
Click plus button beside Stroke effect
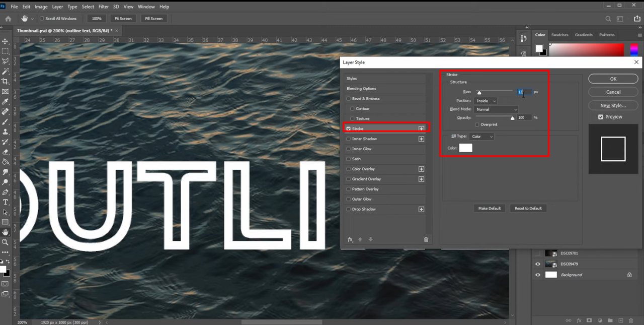(x=421, y=128)
